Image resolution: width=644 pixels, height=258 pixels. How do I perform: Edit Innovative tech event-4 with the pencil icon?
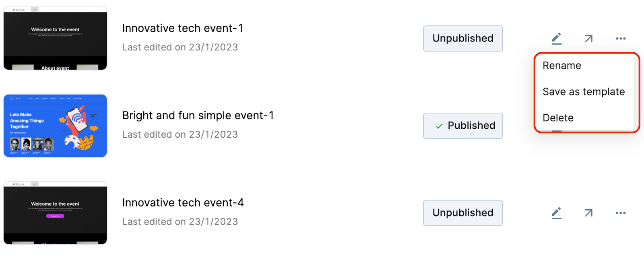[557, 213]
